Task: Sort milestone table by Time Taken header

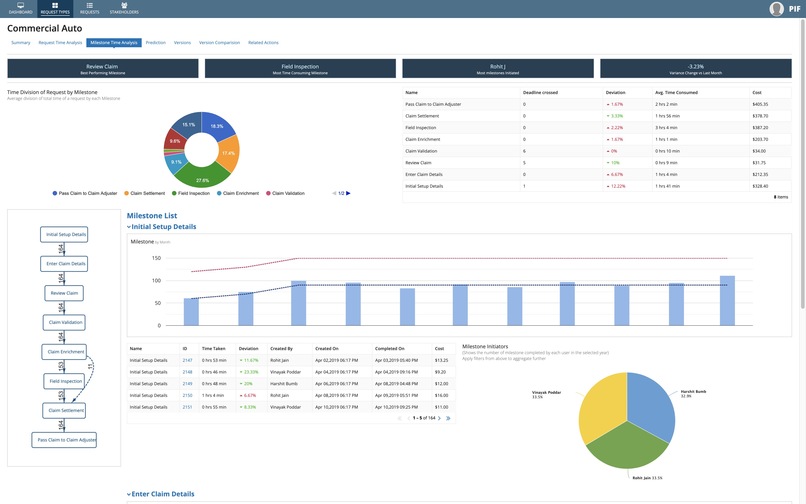Action: [213, 349]
